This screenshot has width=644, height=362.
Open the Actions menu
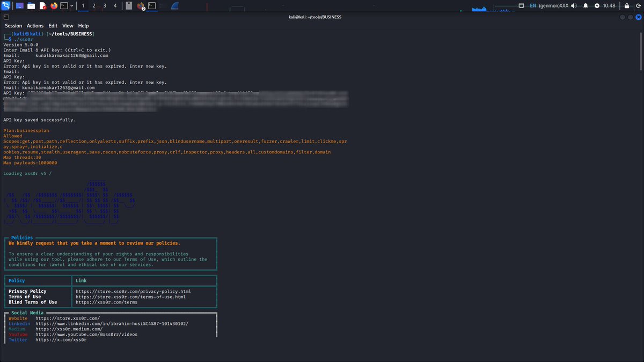[35, 26]
